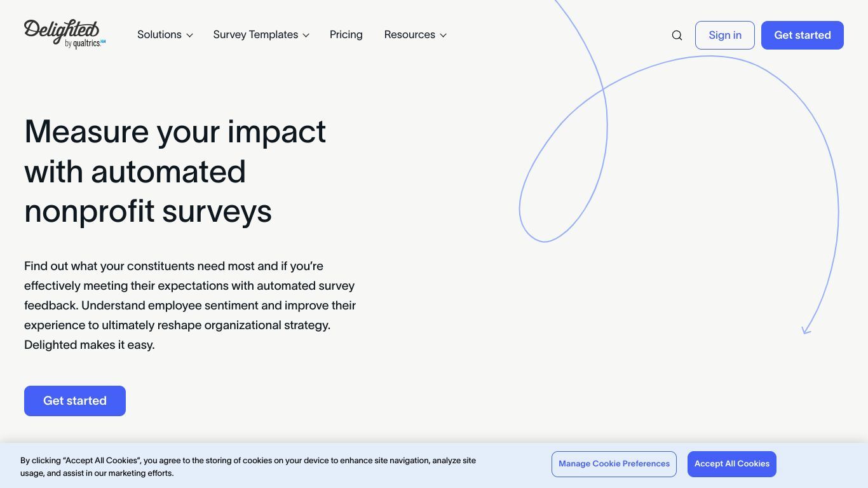This screenshot has height=488, width=868.
Task: Open the Solutions menu label
Action: coord(159,35)
